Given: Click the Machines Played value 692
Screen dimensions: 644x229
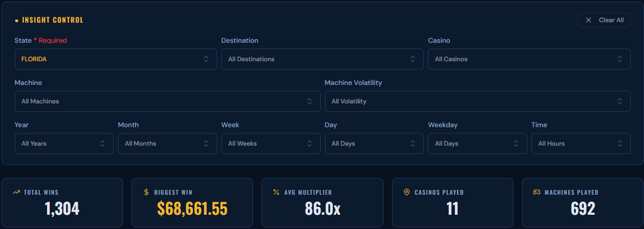Looking at the screenshot, I should click(583, 209).
